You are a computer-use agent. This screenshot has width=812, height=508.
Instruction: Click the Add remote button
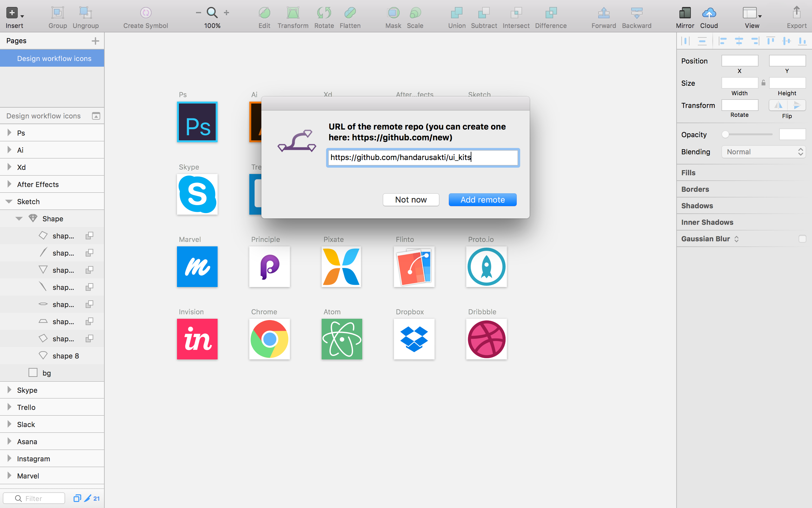[x=482, y=200]
